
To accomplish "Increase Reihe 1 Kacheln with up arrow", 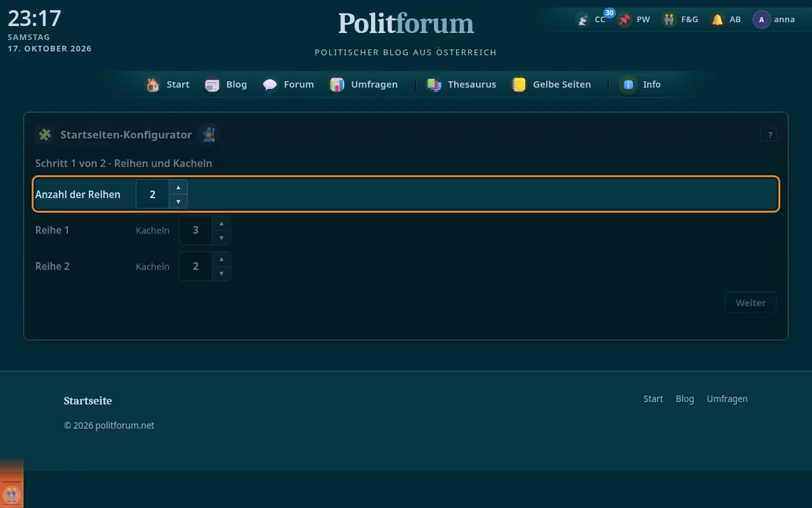I will 221,224.
